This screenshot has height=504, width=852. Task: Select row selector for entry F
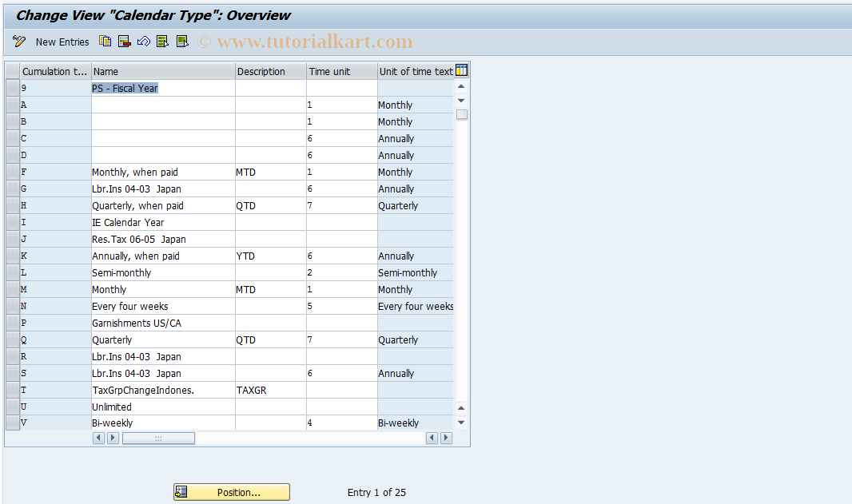pos(13,173)
